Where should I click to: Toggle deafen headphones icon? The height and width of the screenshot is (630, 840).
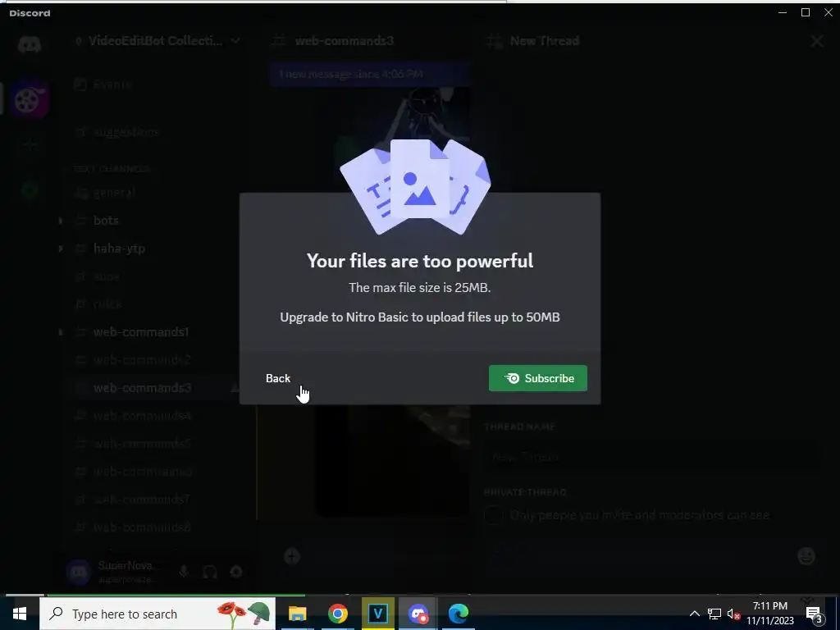click(x=210, y=572)
